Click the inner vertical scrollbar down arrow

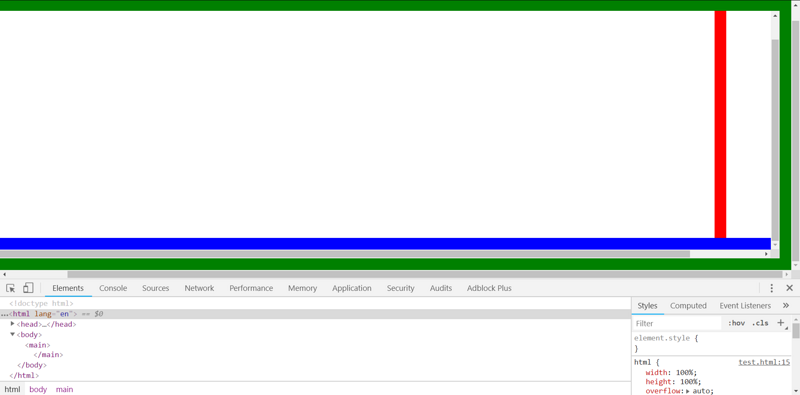click(776, 245)
